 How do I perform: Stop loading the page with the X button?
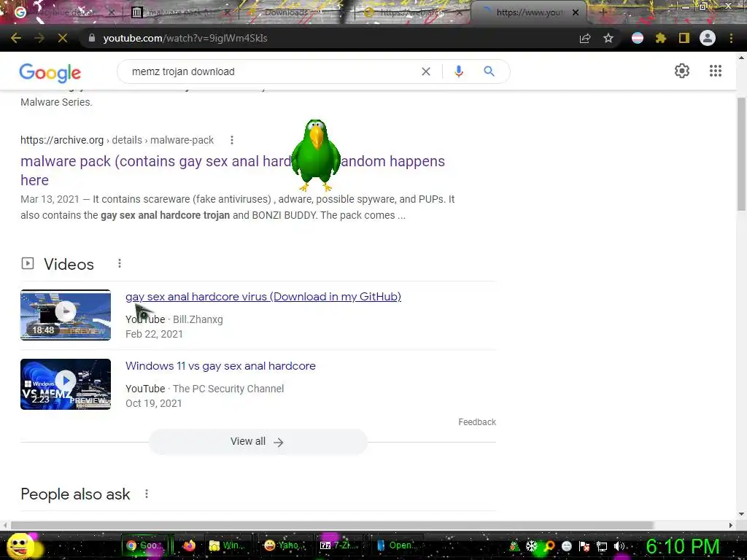(x=63, y=38)
